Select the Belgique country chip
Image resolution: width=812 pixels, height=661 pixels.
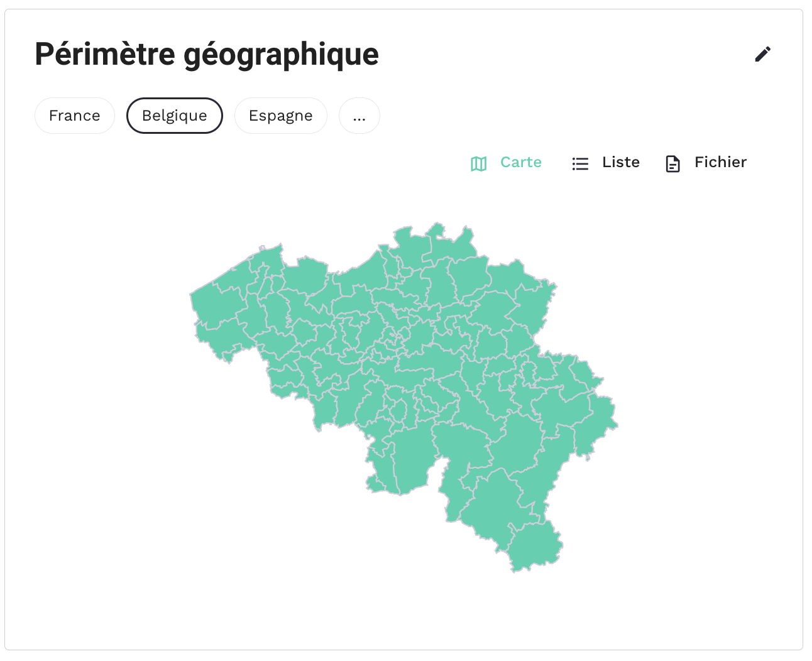coord(175,116)
